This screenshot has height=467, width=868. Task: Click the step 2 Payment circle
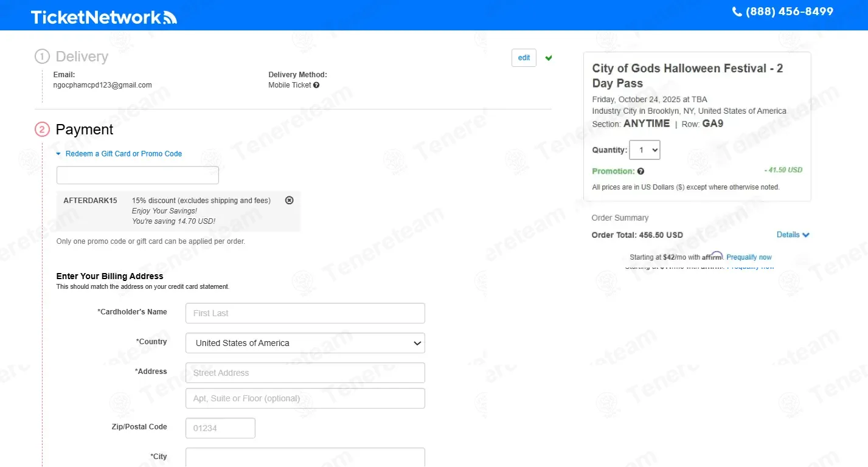[42, 130]
